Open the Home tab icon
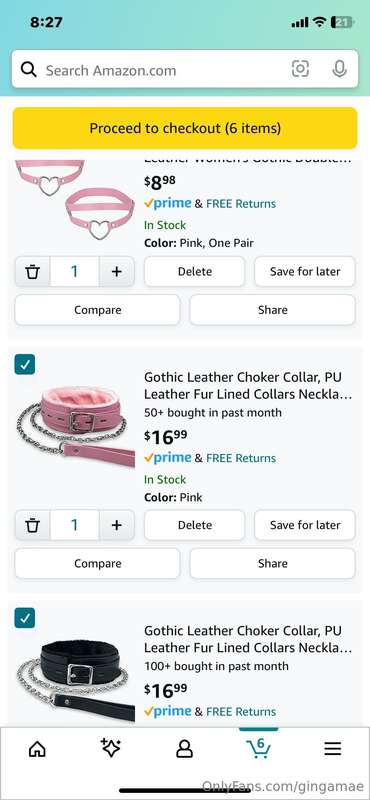Image resolution: width=370 pixels, height=800 pixels. coord(37,748)
